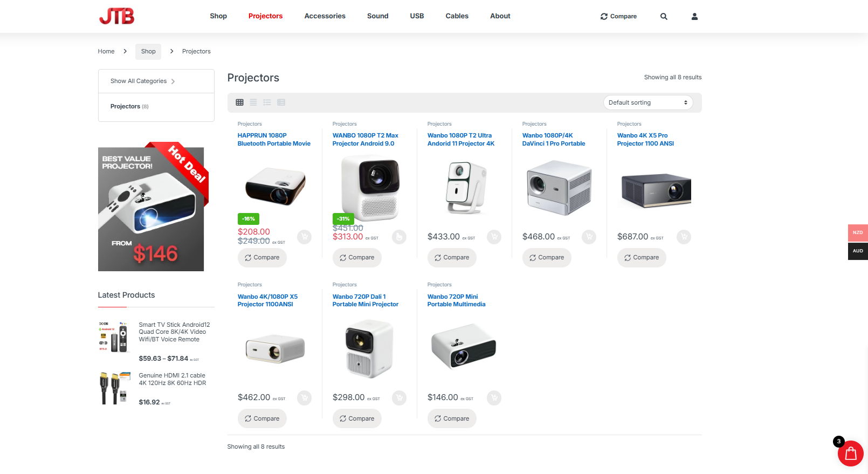Open the red shopping bag cart
The image size is (868, 474).
pos(851,454)
